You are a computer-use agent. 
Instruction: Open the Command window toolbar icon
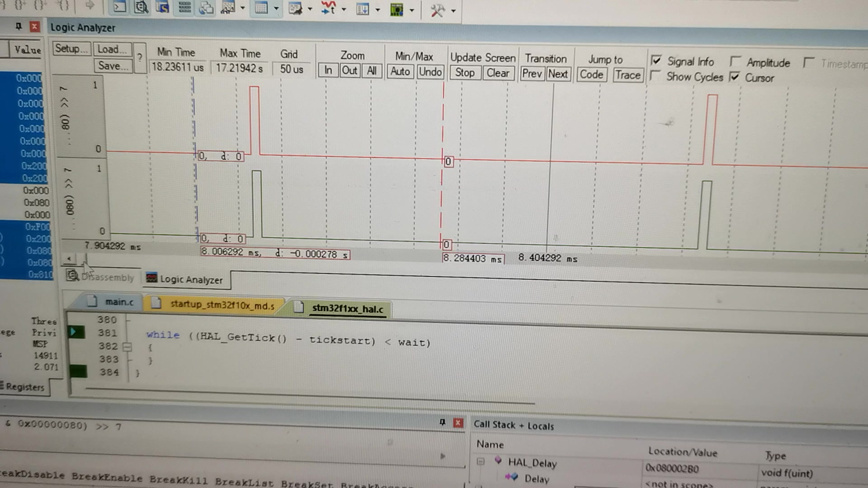pos(119,8)
